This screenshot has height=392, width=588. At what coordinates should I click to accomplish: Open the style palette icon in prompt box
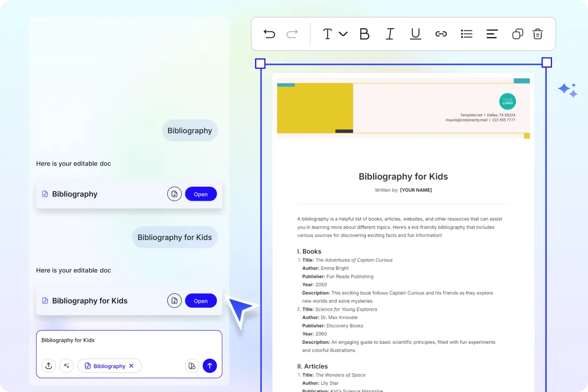tap(192, 366)
